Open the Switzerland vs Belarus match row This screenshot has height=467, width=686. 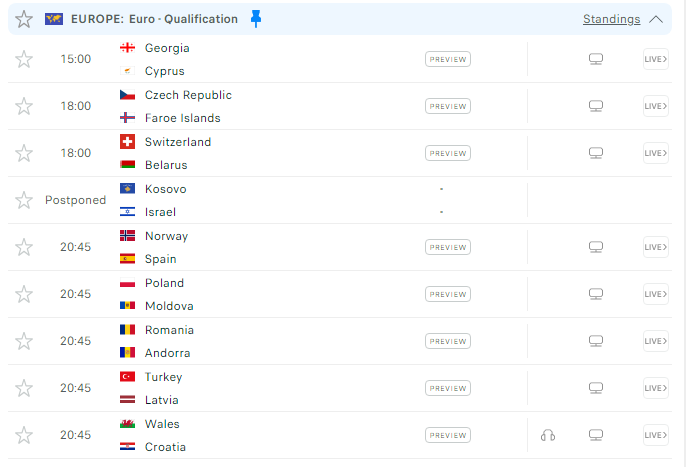(340, 153)
